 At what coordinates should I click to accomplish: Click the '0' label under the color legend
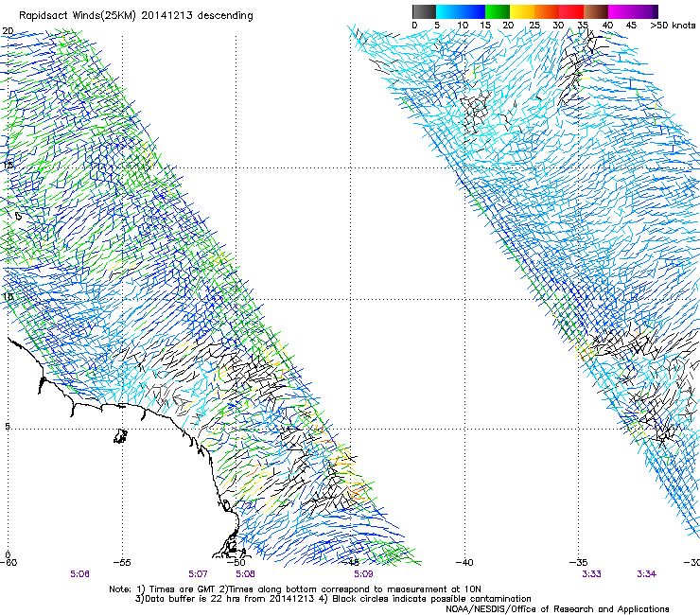click(x=414, y=26)
